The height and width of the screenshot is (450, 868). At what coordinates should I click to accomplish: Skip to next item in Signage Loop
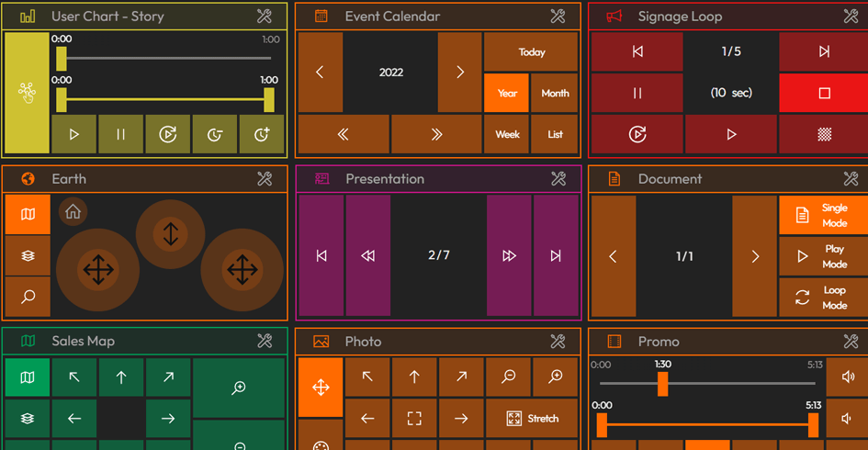point(824,51)
